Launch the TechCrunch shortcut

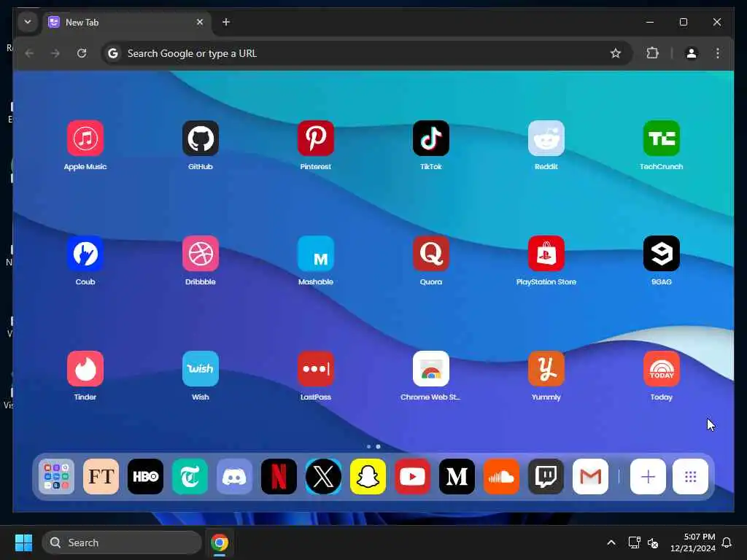coord(662,139)
